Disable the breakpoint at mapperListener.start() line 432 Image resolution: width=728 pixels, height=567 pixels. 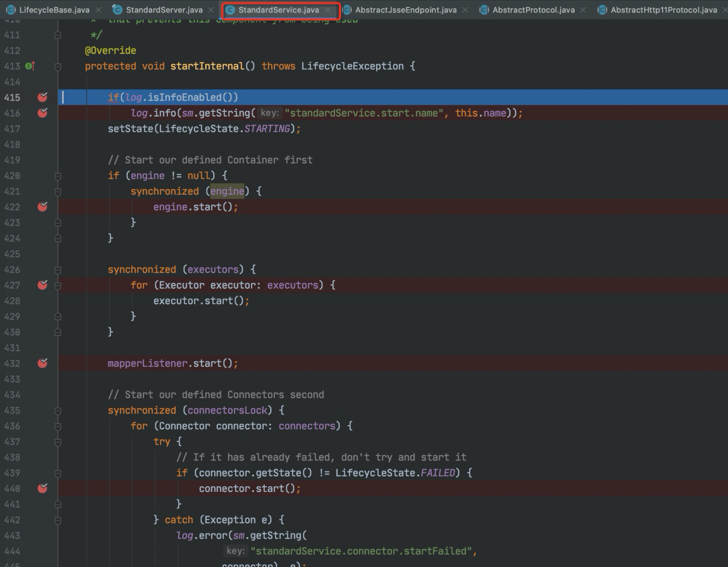point(42,363)
